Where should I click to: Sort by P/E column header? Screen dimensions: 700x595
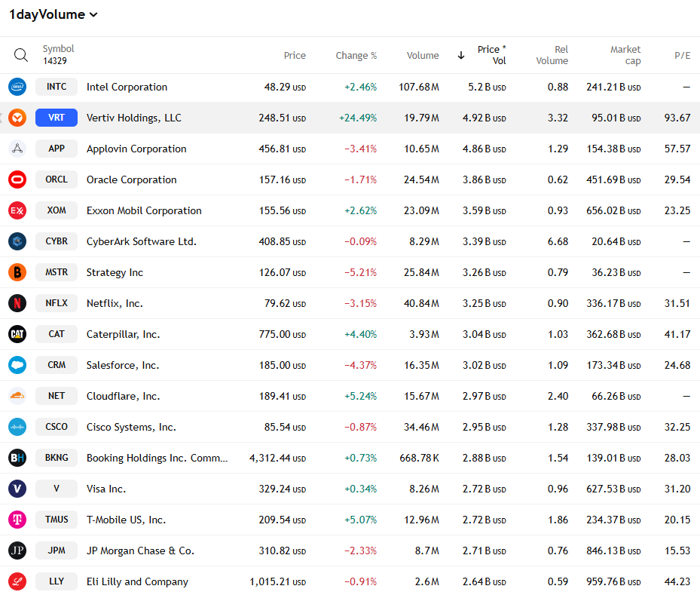point(682,55)
